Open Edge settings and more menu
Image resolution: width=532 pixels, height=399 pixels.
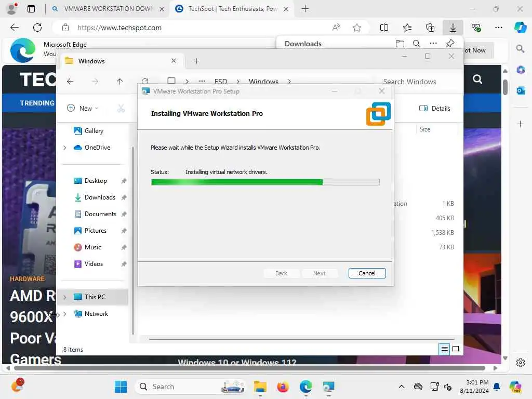pyautogui.click(x=498, y=28)
